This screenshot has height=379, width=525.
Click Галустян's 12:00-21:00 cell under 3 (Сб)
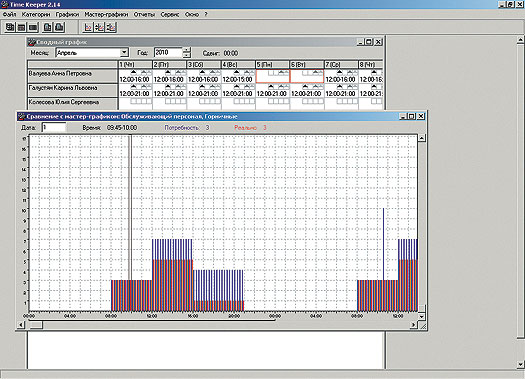pos(204,90)
